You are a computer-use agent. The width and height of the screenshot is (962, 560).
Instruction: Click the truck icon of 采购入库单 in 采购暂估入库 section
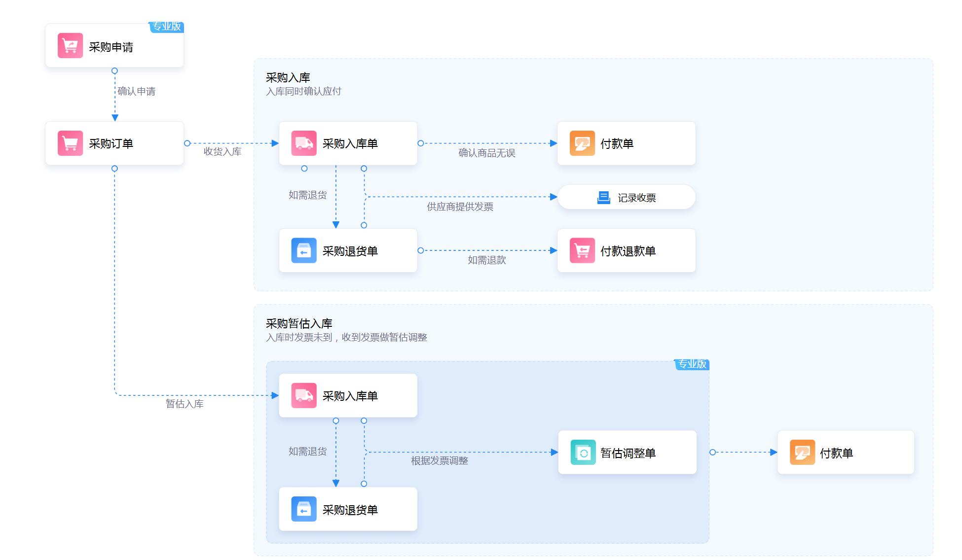304,395
